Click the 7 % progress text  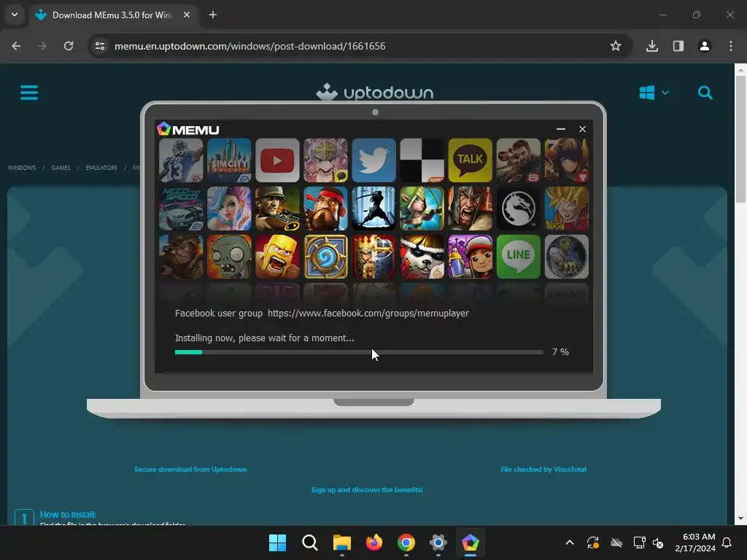[560, 352]
